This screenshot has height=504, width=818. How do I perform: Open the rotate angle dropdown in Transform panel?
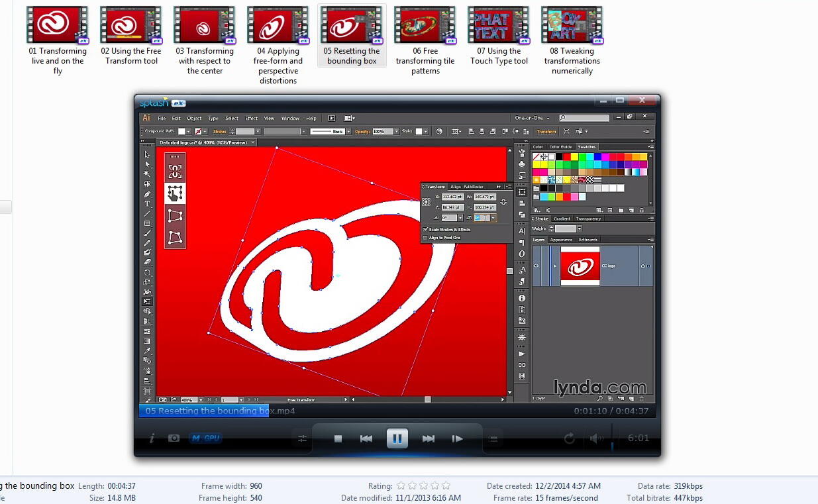tap(460, 217)
